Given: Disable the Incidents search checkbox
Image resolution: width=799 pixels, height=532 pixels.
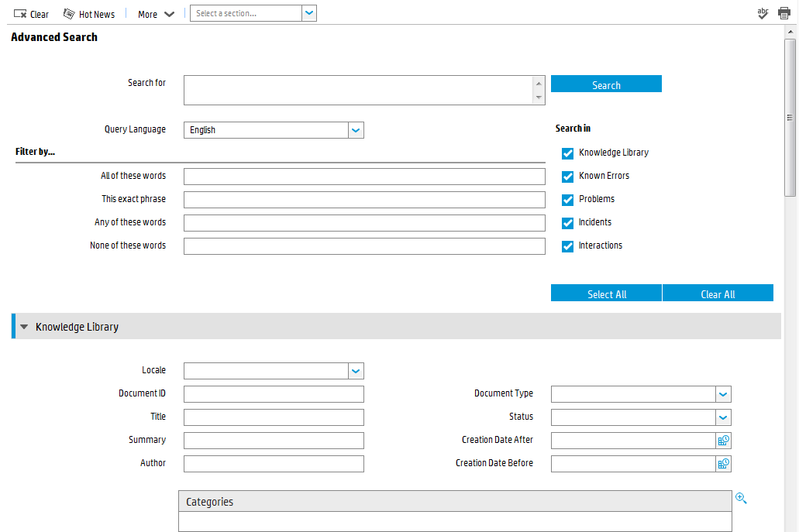Looking at the screenshot, I should 568,223.
